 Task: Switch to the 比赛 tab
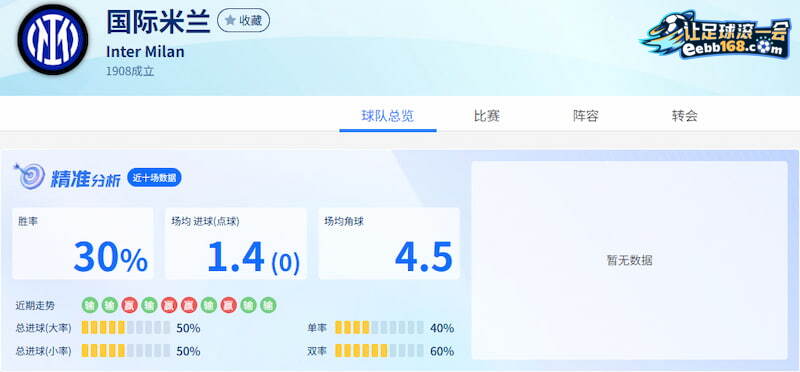[x=487, y=116]
